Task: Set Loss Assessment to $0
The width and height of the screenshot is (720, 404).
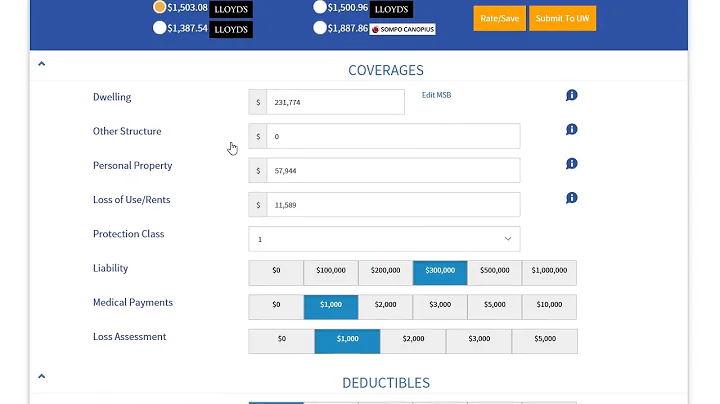Action: coord(281,341)
